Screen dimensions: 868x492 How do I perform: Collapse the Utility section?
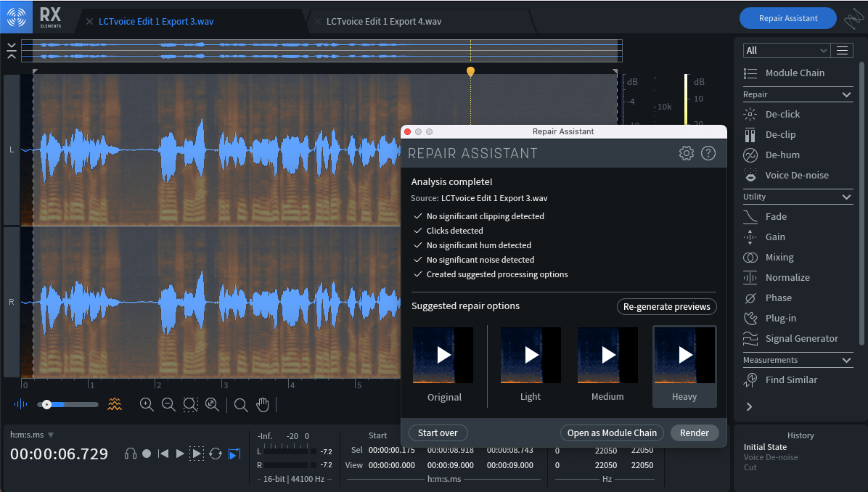point(846,197)
